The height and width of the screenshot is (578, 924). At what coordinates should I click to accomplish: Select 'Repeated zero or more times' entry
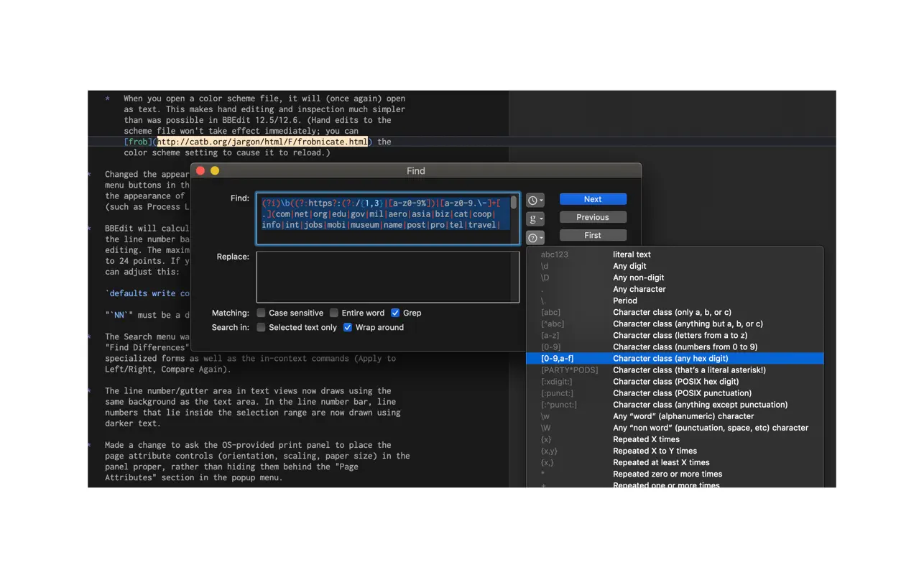tap(675, 474)
